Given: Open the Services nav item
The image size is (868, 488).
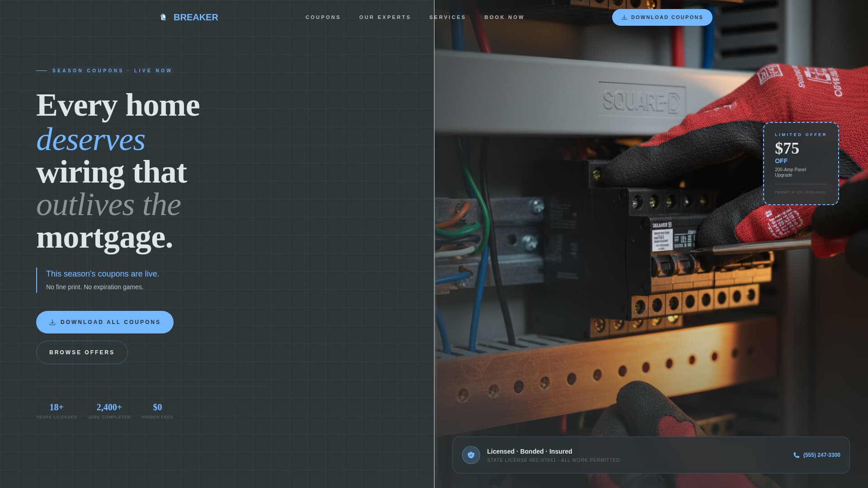Looking at the screenshot, I should (x=448, y=17).
